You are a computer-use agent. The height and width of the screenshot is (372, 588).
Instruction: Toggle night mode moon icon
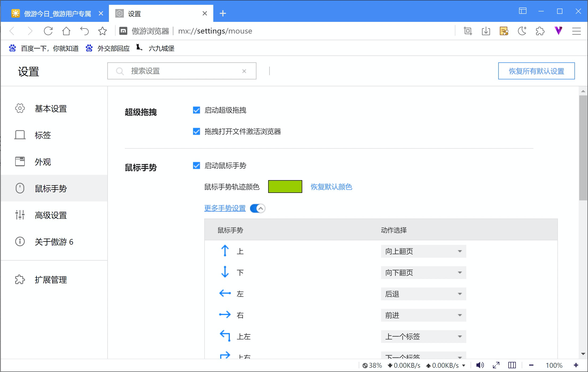522,31
